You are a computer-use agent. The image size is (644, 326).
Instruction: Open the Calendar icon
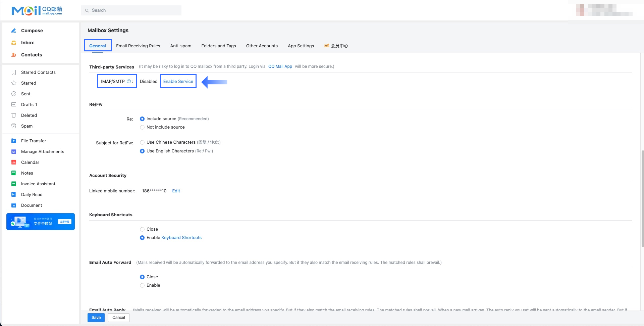tap(14, 162)
